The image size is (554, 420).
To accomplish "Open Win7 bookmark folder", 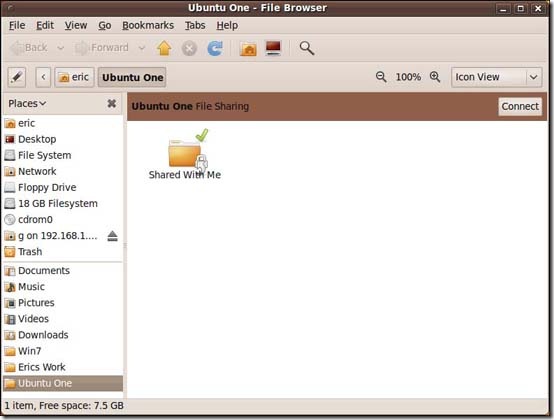I will (x=63, y=351).
